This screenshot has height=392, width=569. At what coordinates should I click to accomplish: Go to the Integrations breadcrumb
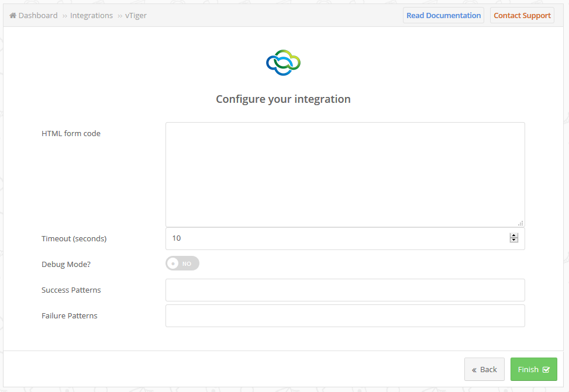[91, 15]
